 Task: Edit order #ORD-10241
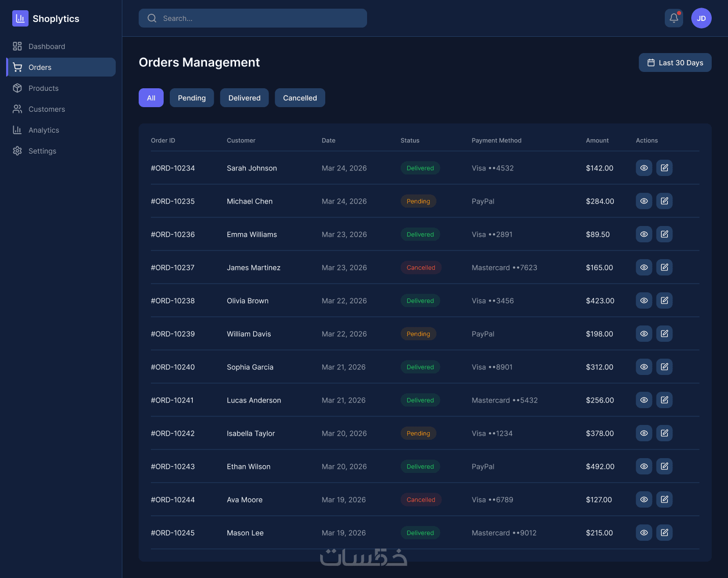click(664, 400)
